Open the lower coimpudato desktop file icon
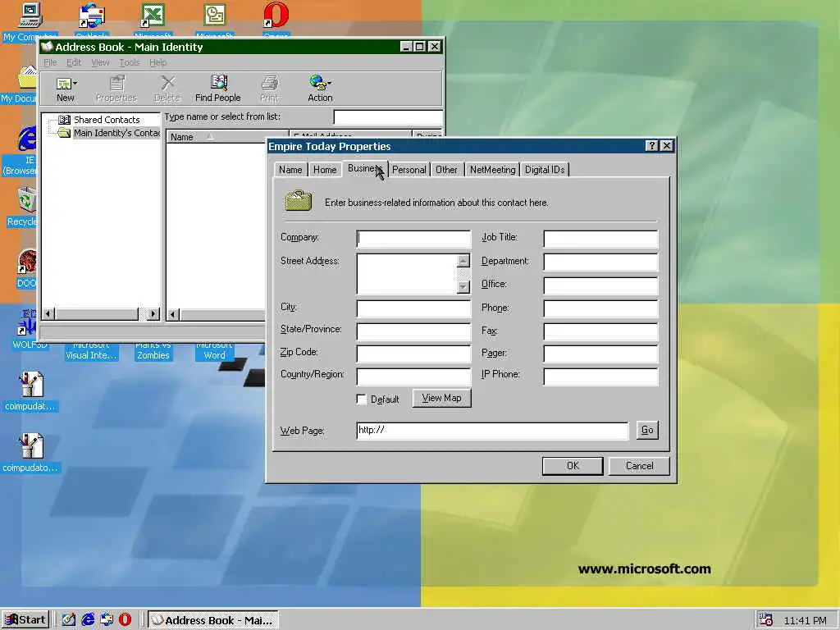The image size is (840, 630). (30, 445)
